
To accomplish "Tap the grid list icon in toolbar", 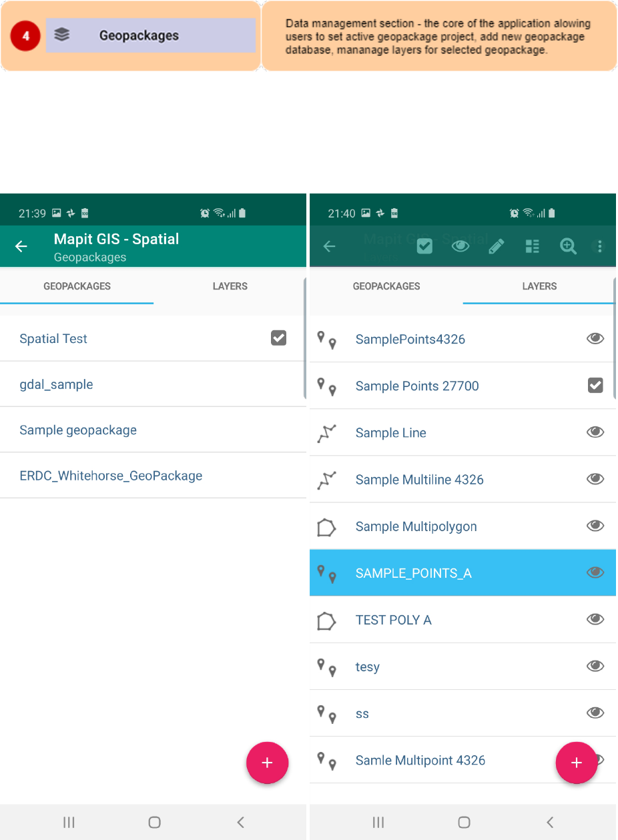I will coord(532,246).
